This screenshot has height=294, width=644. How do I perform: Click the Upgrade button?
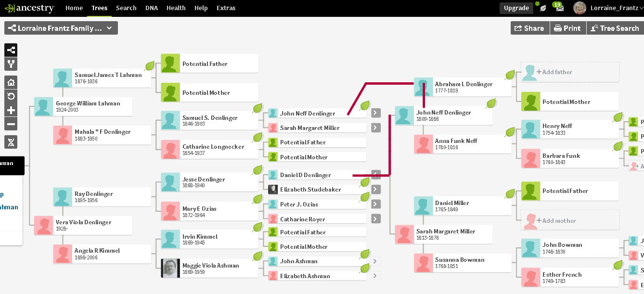516,8
